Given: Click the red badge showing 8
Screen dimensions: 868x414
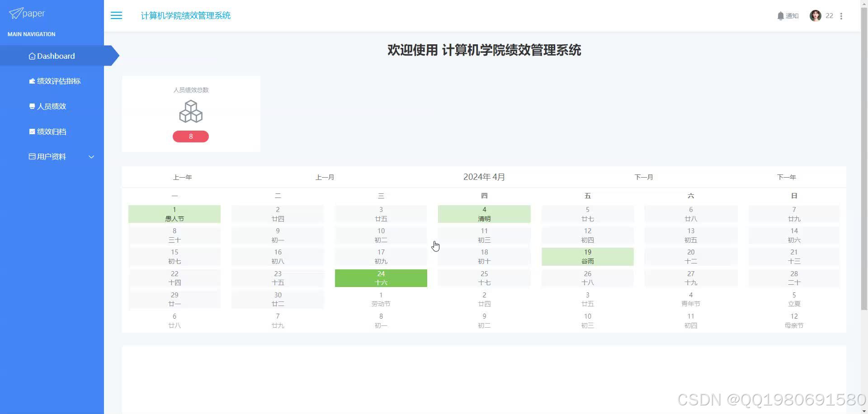Looking at the screenshot, I should [x=190, y=136].
